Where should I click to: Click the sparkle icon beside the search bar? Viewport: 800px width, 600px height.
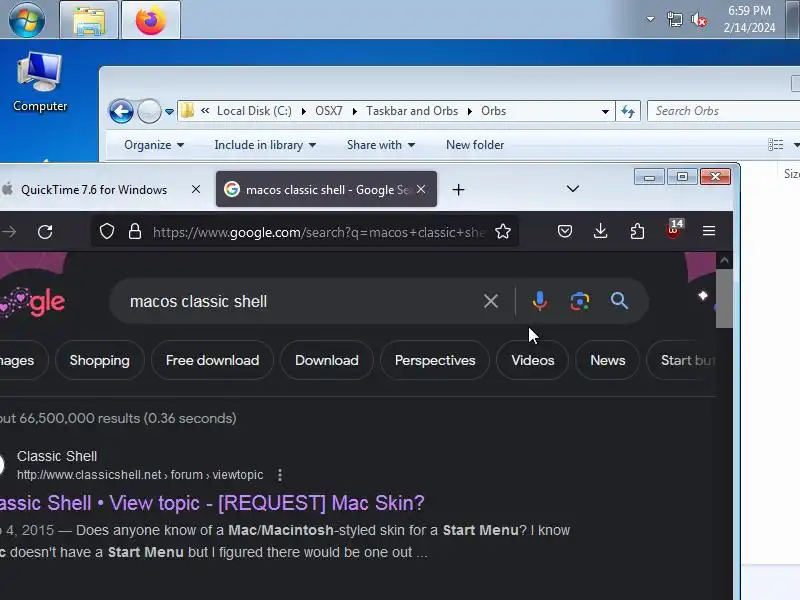click(703, 295)
